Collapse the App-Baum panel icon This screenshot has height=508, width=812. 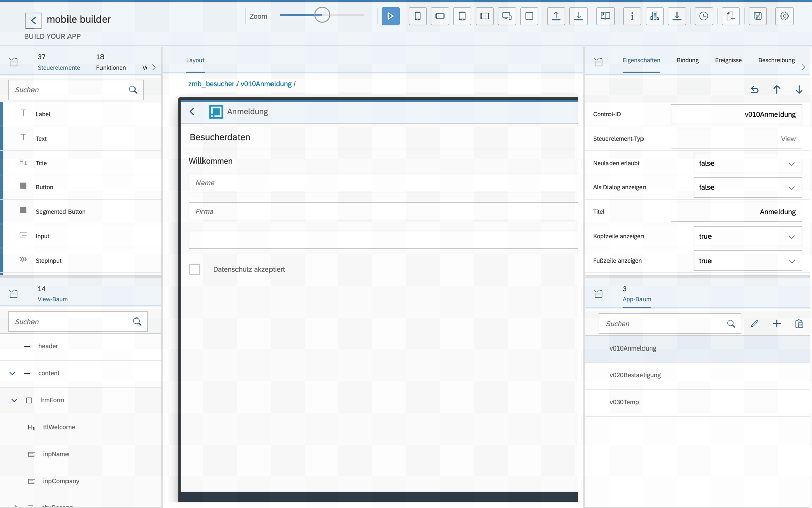(x=599, y=294)
